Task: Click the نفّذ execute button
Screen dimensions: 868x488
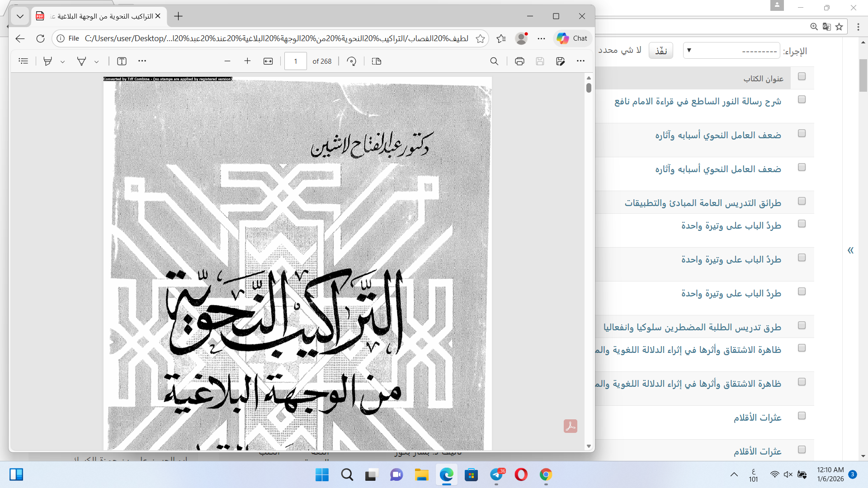Action: pos(661,51)
